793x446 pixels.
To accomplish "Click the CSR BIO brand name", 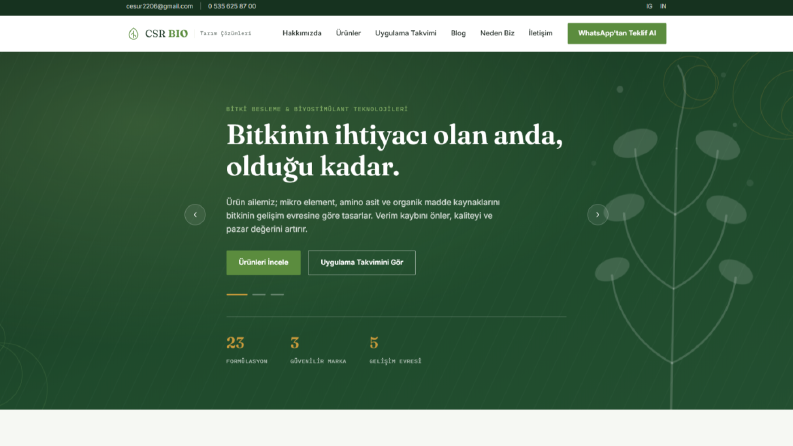I will [x=166, y=33].
